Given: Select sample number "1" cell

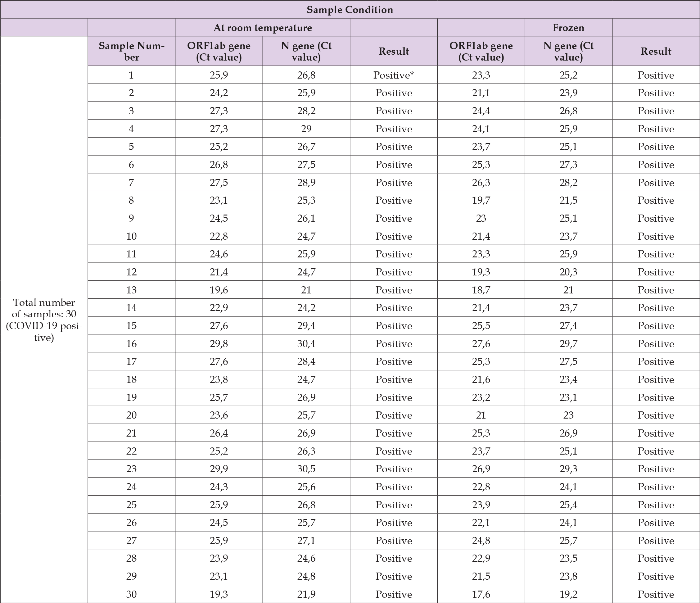Looking at the screenshot, I should click(131, 75).
